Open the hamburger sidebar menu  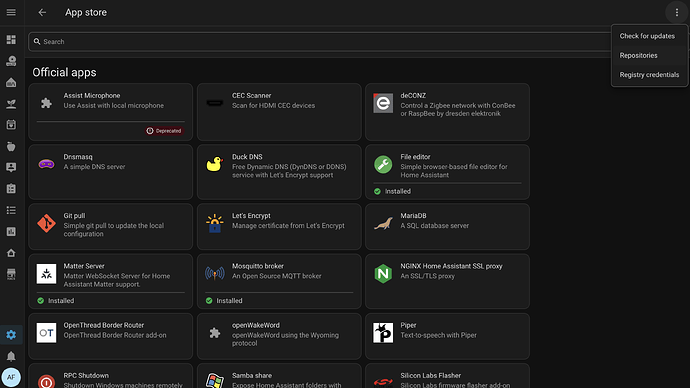[x=11, y=12]
